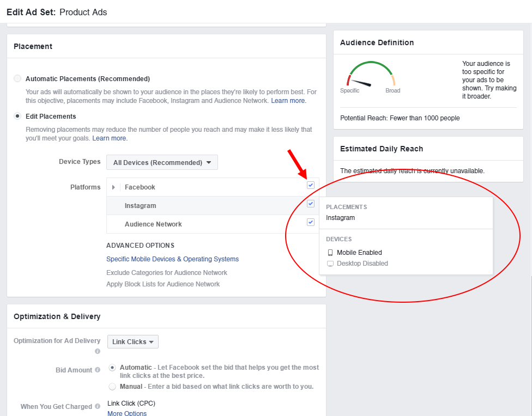Viewport: 532px width, 416px height.
Task: Open Specific Mobile Devices & Operating Systems link
Action: (x=172, y=259)
